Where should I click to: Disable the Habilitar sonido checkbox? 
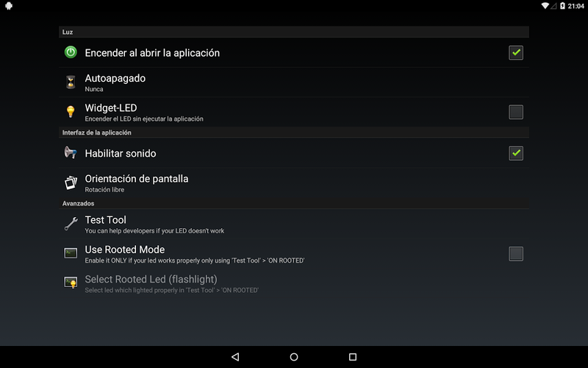[x=516, y=153]
